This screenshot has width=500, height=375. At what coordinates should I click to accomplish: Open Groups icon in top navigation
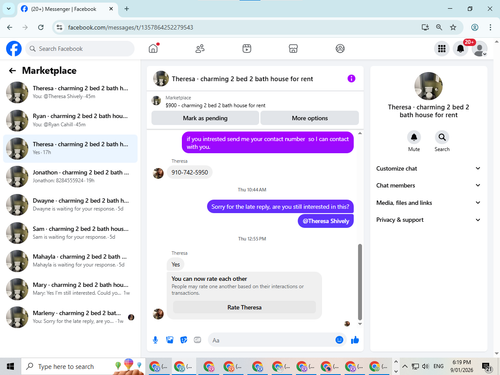tap(340, 49)
